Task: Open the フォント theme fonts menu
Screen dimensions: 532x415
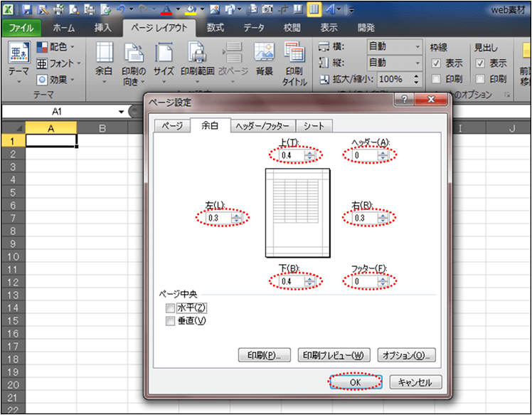Action: pos(58,63)
